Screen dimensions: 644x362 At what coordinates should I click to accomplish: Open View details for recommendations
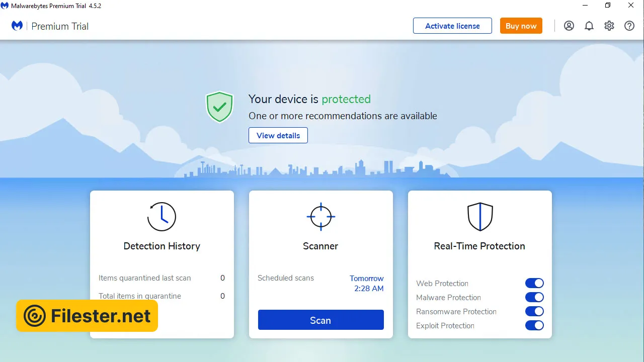[x=278, y=136]
